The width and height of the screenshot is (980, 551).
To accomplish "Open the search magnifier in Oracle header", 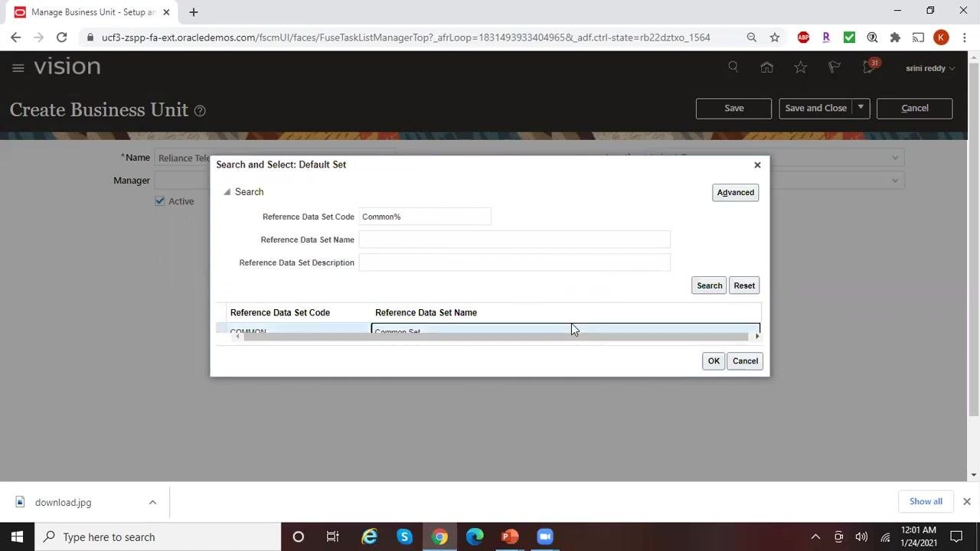I will coord(733,67).
